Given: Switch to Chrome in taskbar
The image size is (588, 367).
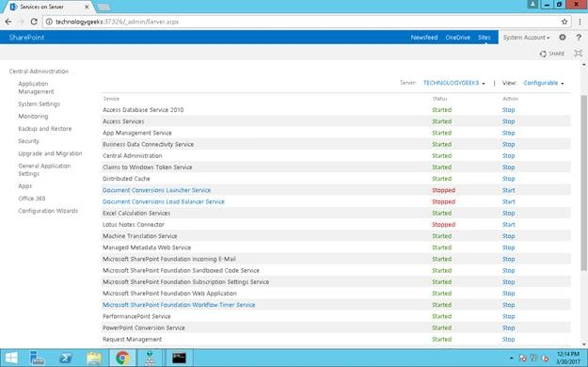Looking at the screenshot, I should (x=122, y=358).
